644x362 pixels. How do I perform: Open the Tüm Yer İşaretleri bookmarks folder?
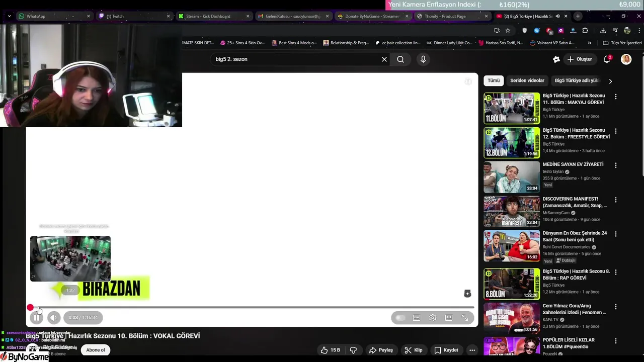pyautogui.click(x=622, y=43)
